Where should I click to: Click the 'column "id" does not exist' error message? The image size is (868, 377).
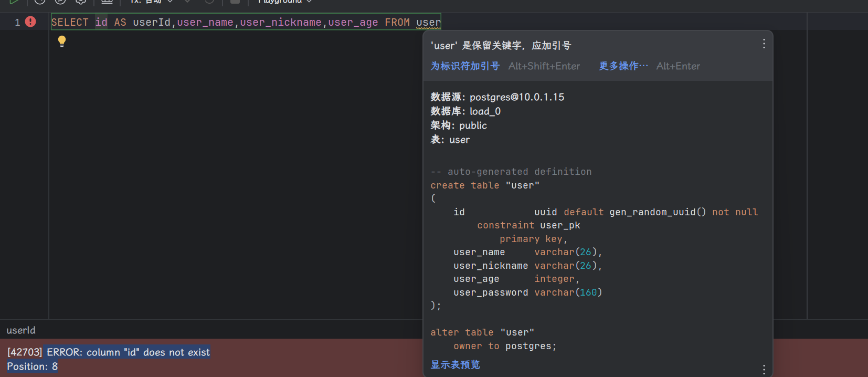pyautogui.click(x=128, y=352)
